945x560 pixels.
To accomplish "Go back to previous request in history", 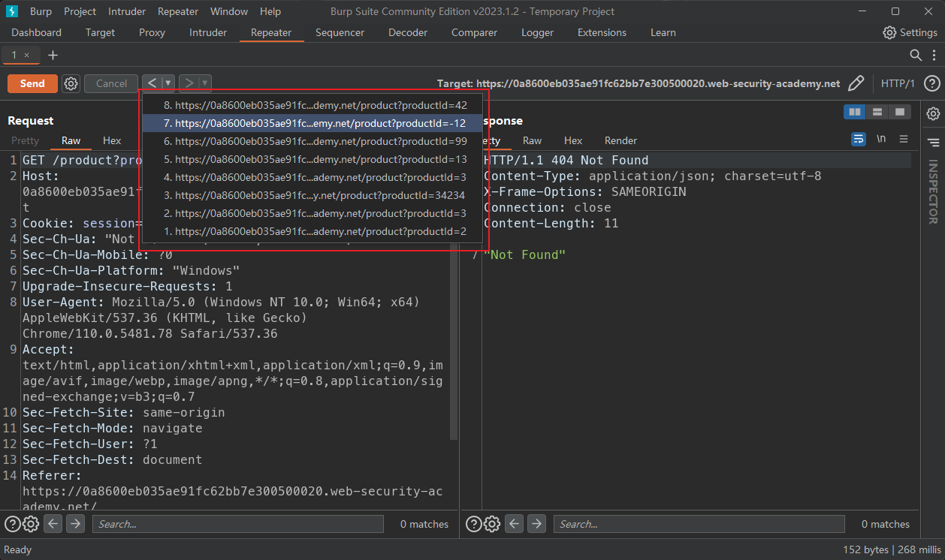I will 152,83.
